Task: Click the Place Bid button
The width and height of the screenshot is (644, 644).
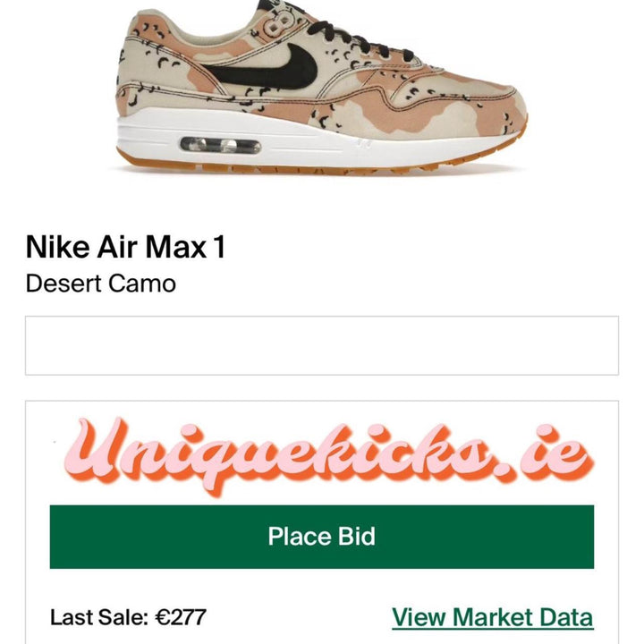Action: click(x=322, y=537)
